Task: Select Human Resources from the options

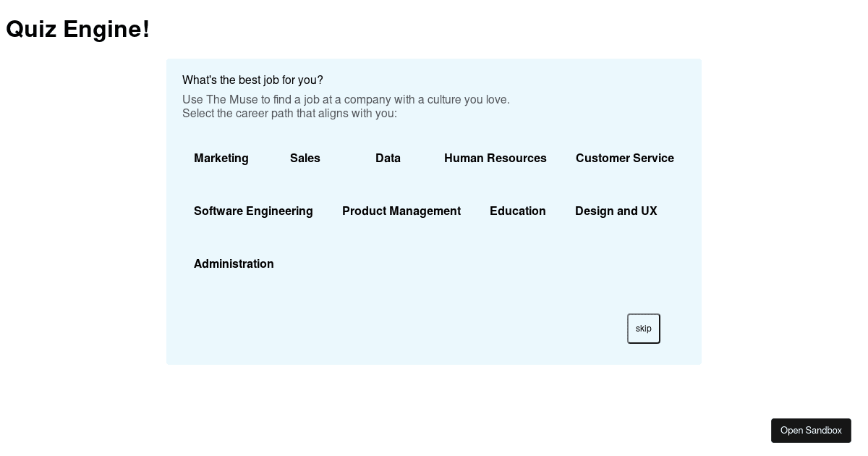Action: point(495,159)
